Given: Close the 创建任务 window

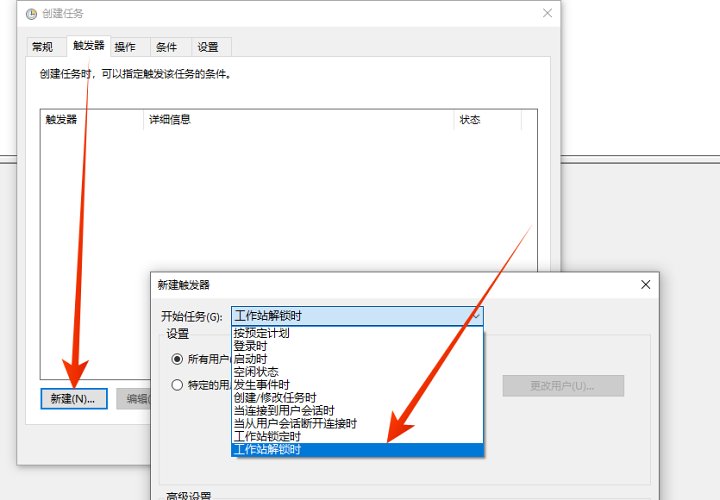Looking at the screenshot, I should (x=547, y=13).
